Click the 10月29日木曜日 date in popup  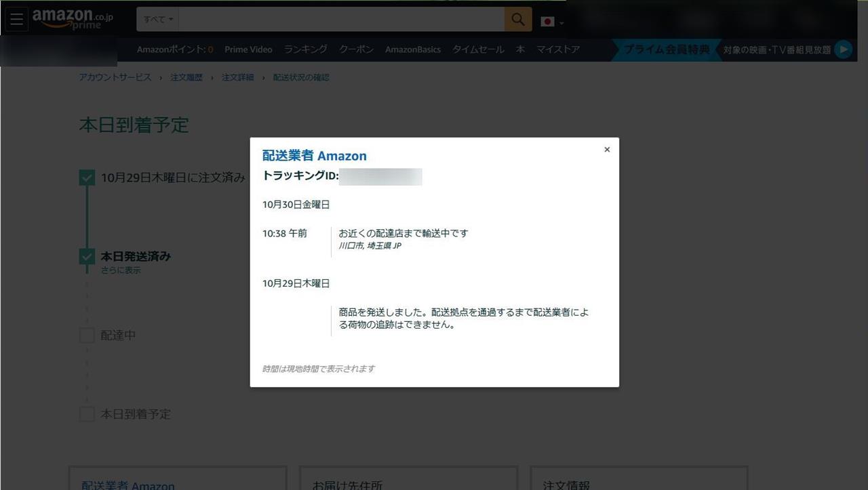pyautogui.click(x=296, y=283)
